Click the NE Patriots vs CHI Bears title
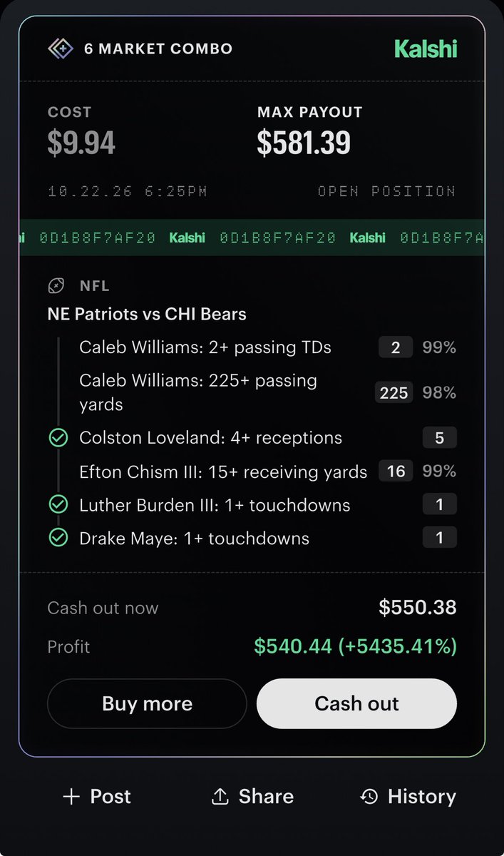Image resolution: width=504 pixels, height=856 pixels. pyautogui.click(x=147, y=314)
